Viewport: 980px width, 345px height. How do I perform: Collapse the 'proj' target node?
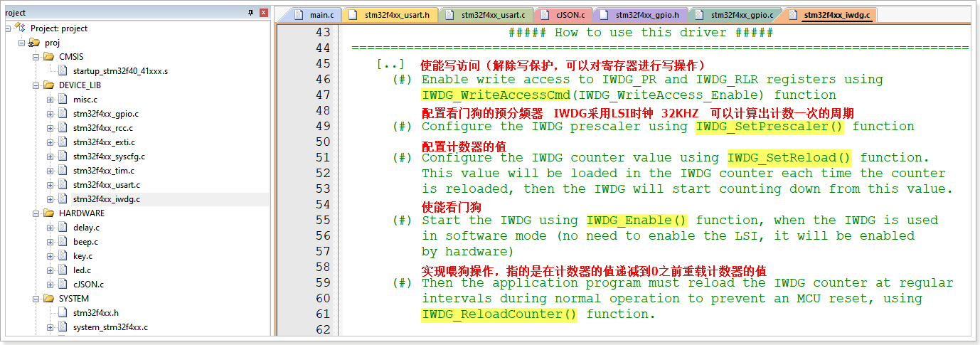tap(22, 43)
